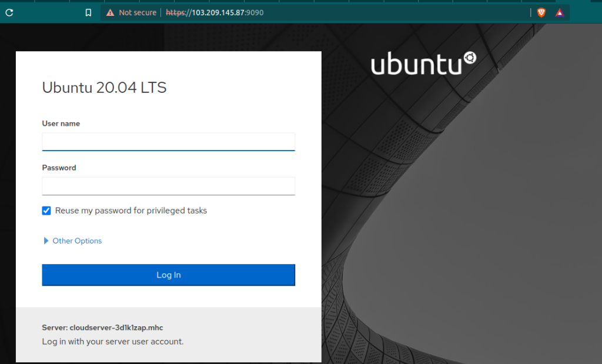Click the User name field label
Image resolution: width=602 pixels, height=364 pixels.
[61, 123]
